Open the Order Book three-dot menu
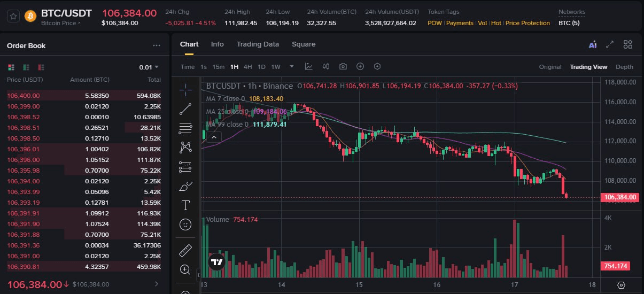The height and width of the screenshot is (294, 644). tap(156, 46)
